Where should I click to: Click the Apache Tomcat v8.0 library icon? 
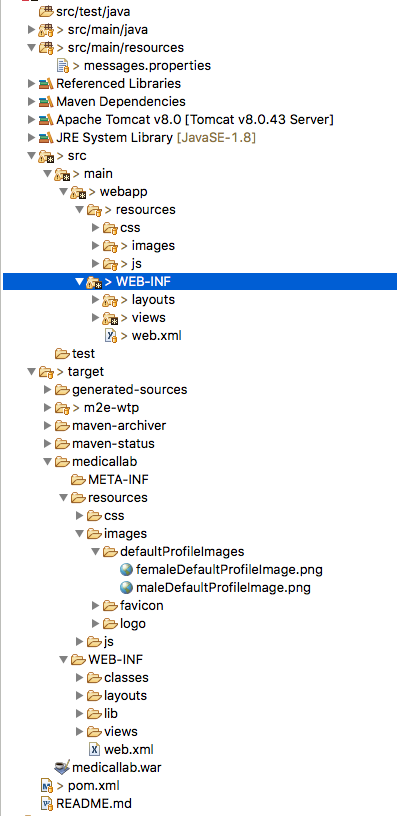[x=46, y=120]
